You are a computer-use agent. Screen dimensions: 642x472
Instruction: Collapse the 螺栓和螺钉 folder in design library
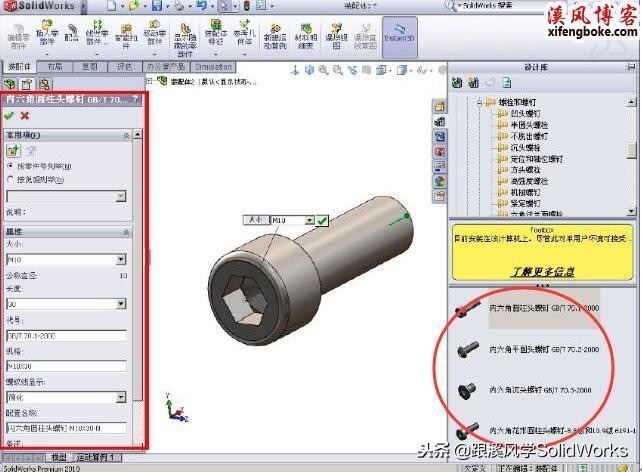479,102
